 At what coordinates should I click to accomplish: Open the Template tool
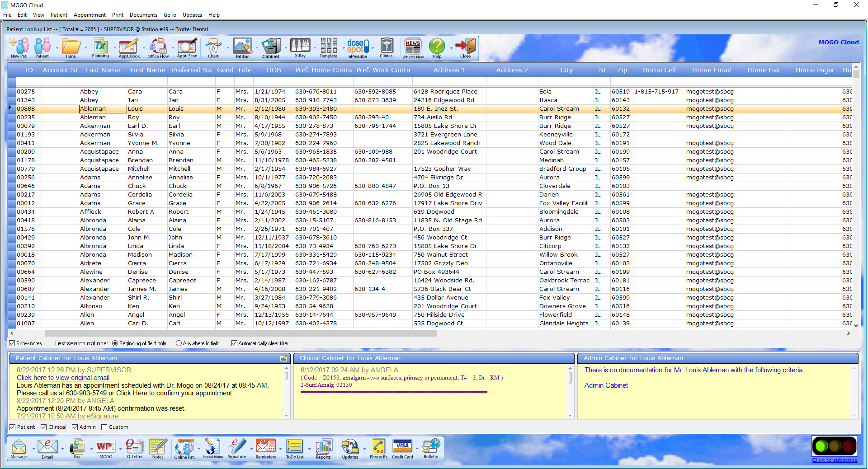(x=328, y=48)
